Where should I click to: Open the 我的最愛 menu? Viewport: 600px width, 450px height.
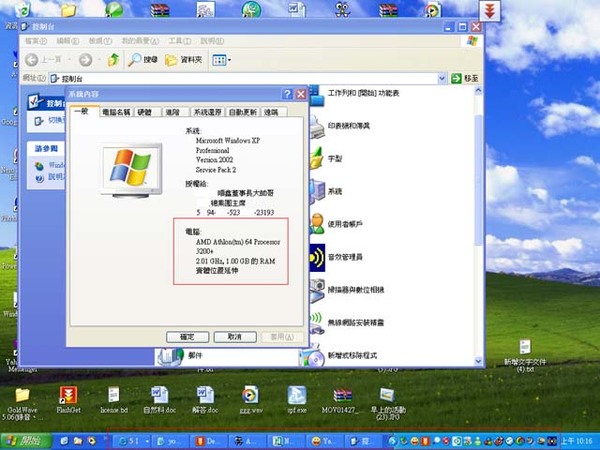pos(140,41)
